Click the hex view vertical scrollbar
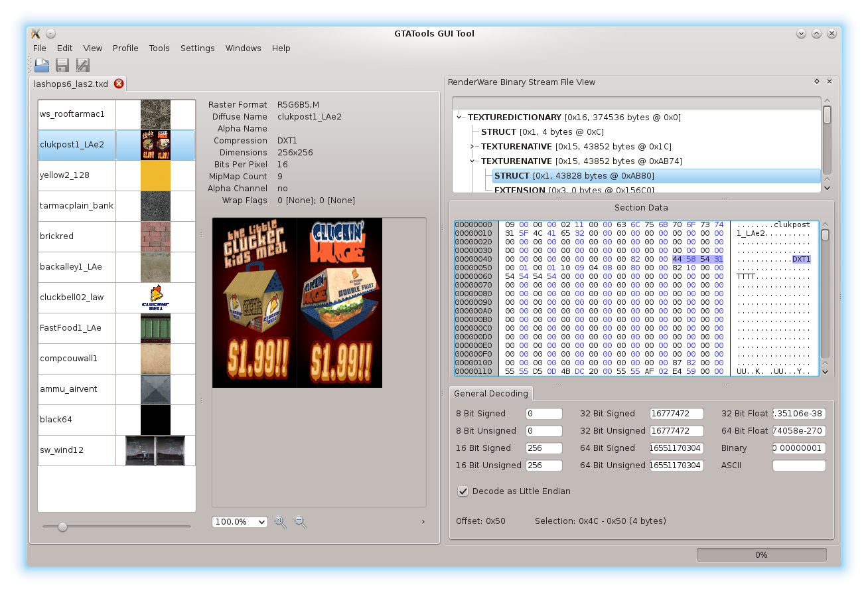The width and height of the screenshot is (868, 593). 825,298
